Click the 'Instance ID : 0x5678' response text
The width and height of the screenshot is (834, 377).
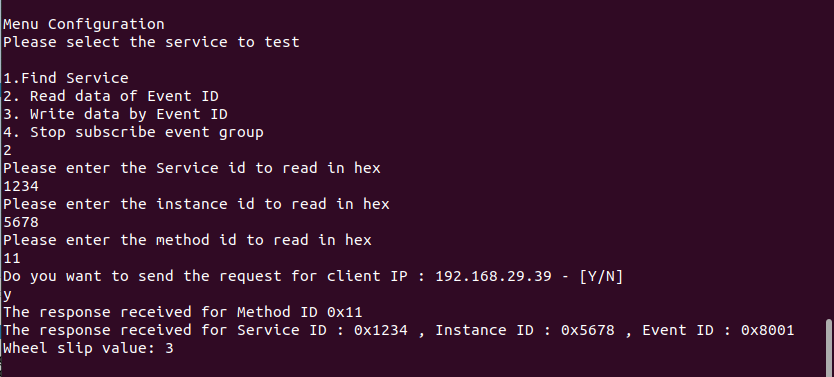[x=525, y=330]
